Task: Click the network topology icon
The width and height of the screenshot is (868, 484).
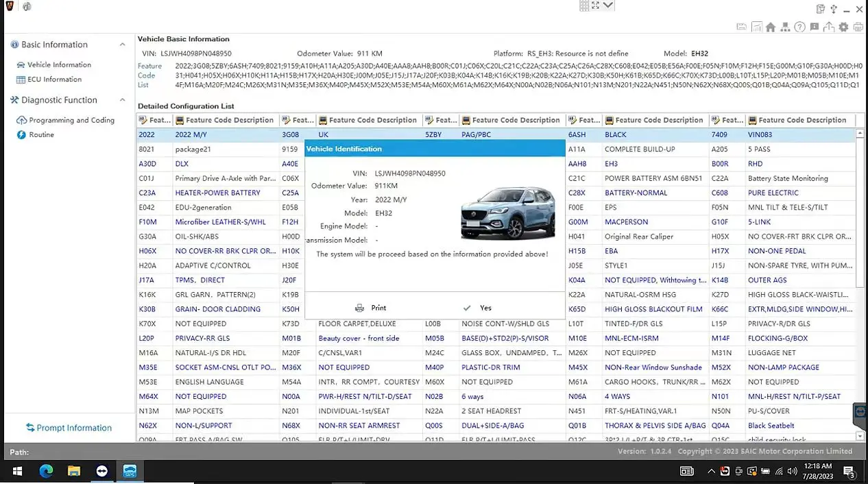Action: point(786,26)
